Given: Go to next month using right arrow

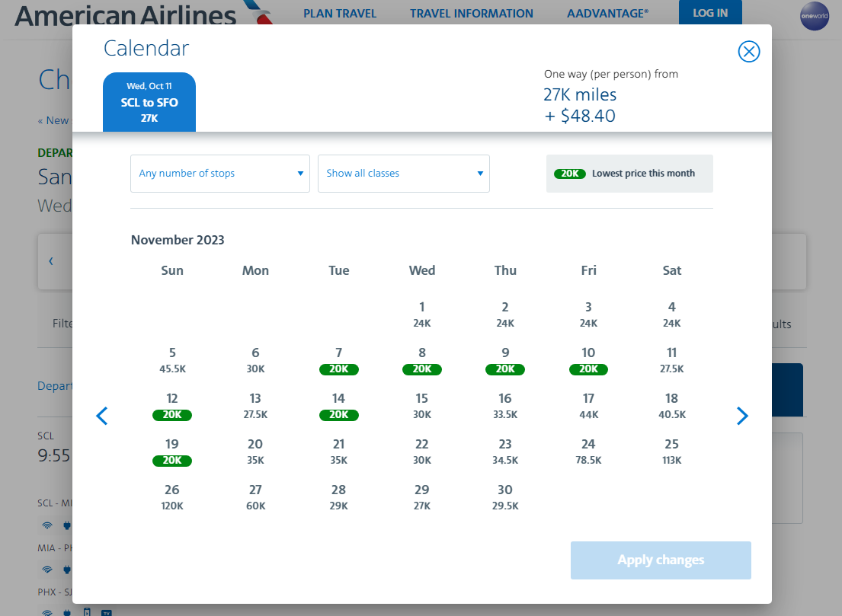Looking at the screenshot, I should [742, 416].
